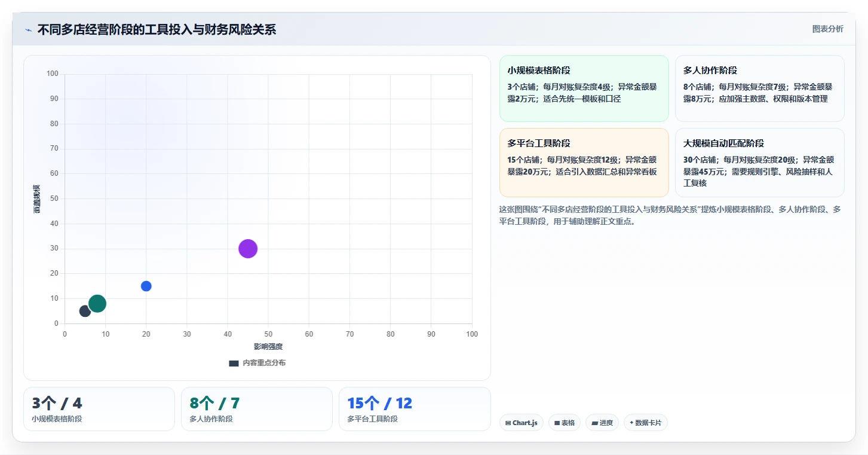Click the 8个店铺 description text
This screenshot has width=868, height=455.
click(x=757, y=93)
